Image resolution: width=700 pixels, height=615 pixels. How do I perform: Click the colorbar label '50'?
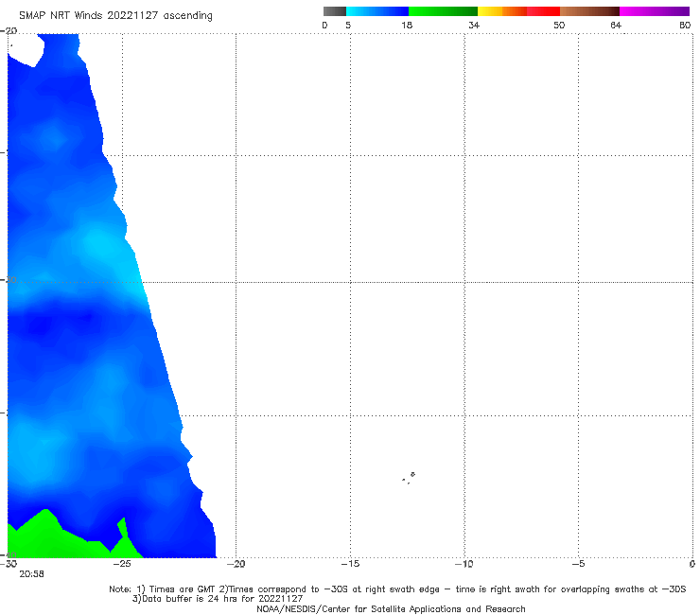[x=559, y=26]
